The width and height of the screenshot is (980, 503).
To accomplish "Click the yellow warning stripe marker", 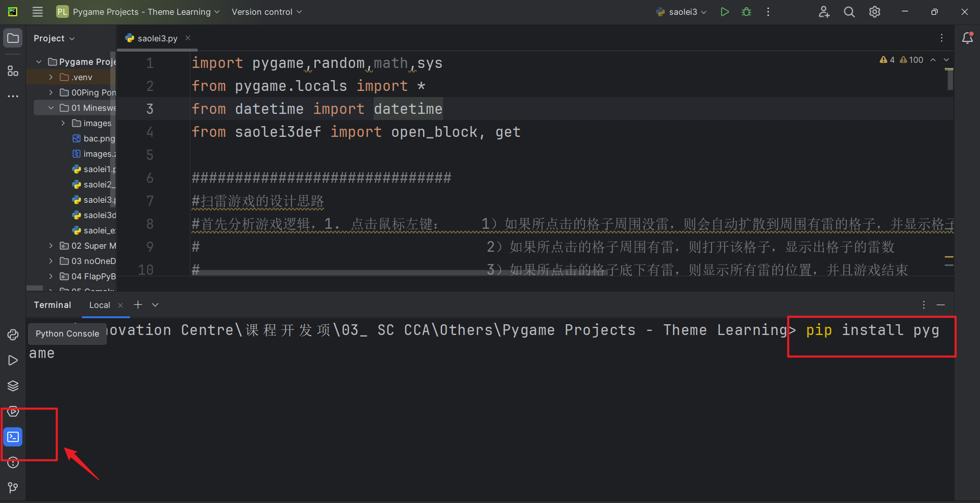I will click(x=949, y=257).
